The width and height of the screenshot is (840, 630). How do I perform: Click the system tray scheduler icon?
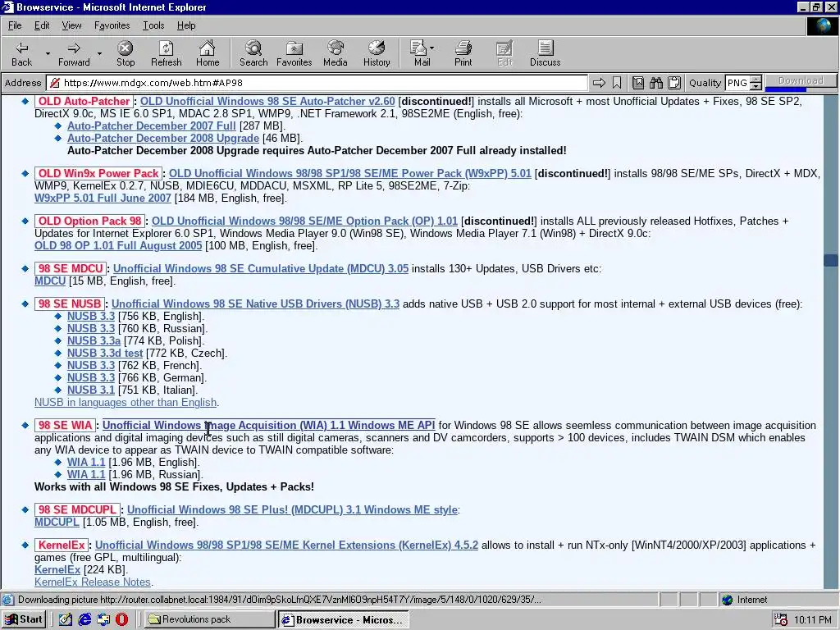tap(781, 620)
